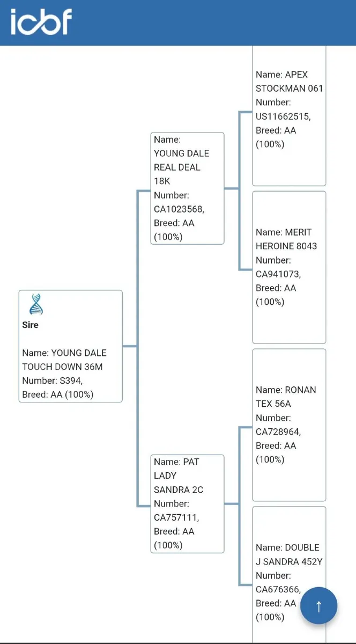This screenshot has height=644, width=356.
Task: Click animal number CA728964
Action: pos(278,431)
